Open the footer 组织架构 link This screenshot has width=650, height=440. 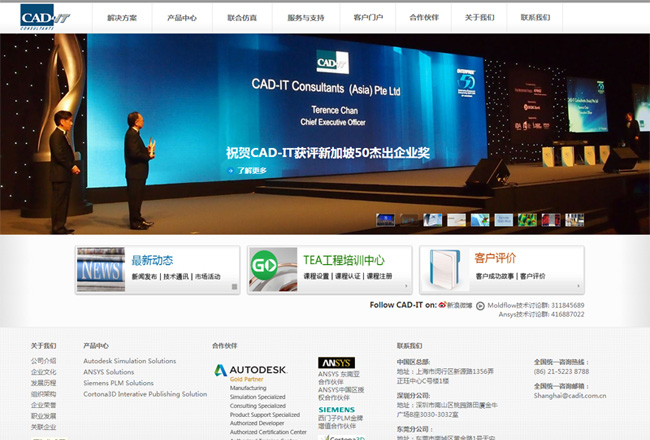pyautogui.click(x=44, y=394)
